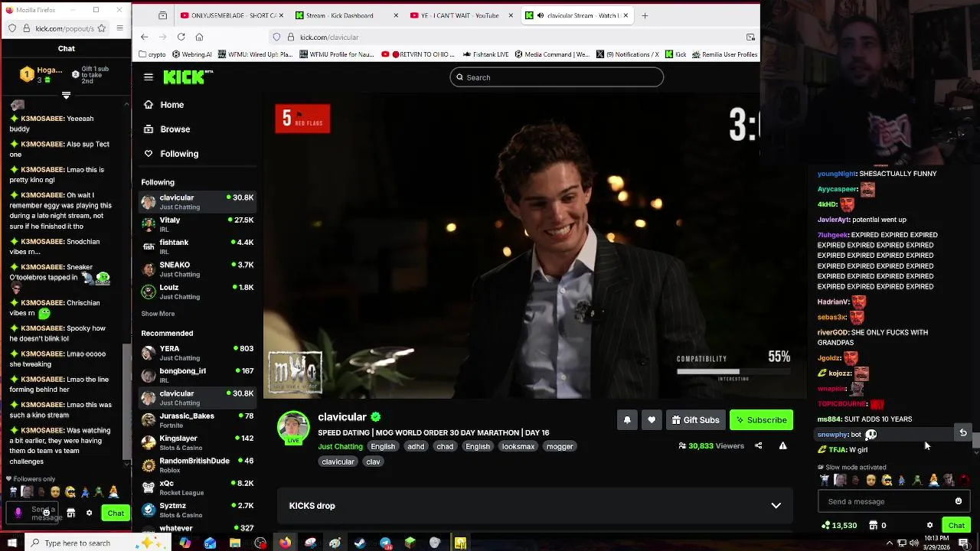Click the Steam icon in the taskbar

pyautogui.click(x=360, y=543)
